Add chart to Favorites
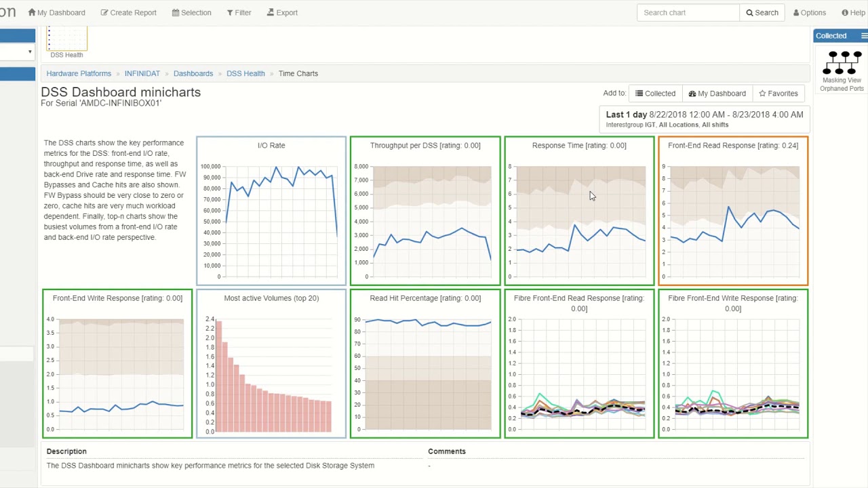This screenshot has width=868, height=488. tap(778, 94)
